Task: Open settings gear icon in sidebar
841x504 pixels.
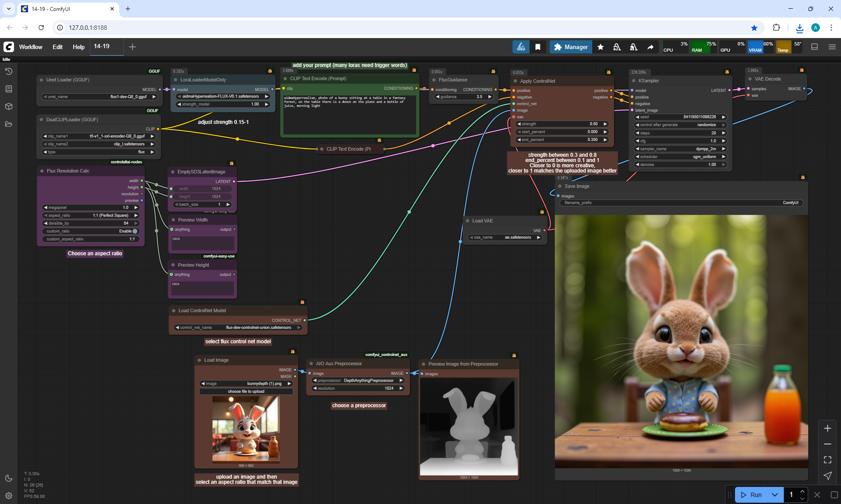Action: click(9, 496)
